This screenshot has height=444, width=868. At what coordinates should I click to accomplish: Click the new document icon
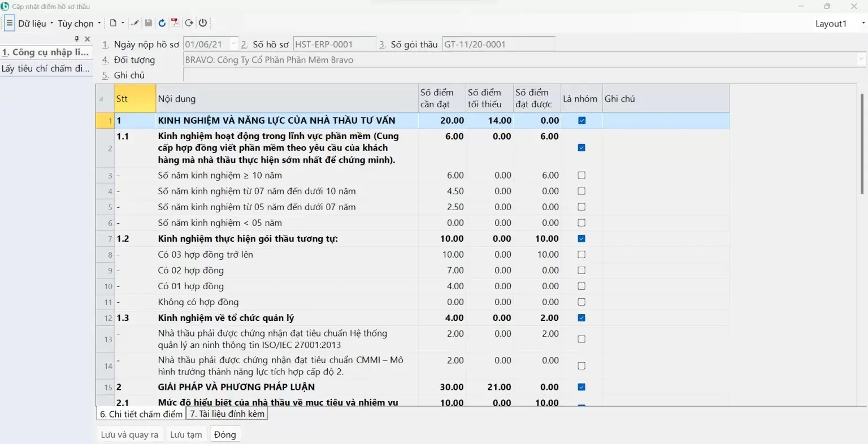click(x=113, y=23)
